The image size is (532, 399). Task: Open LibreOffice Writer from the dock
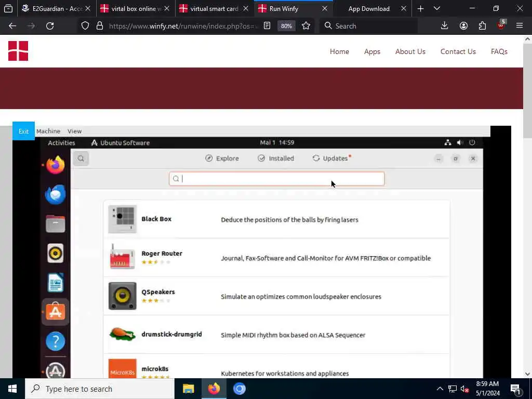click(x=55, y=283)
